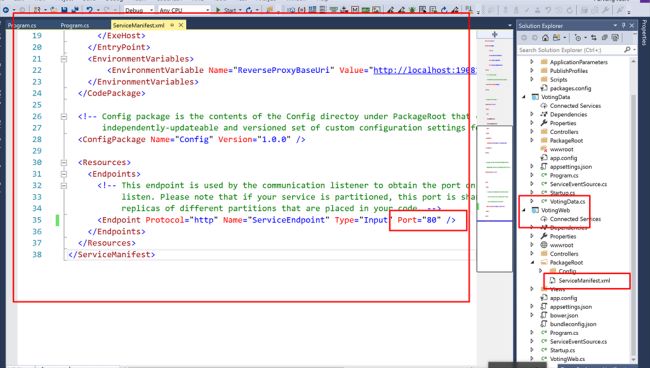Close the ServiceManifest.xml tab
The image size is (650, 368).
tap(181, 25)
